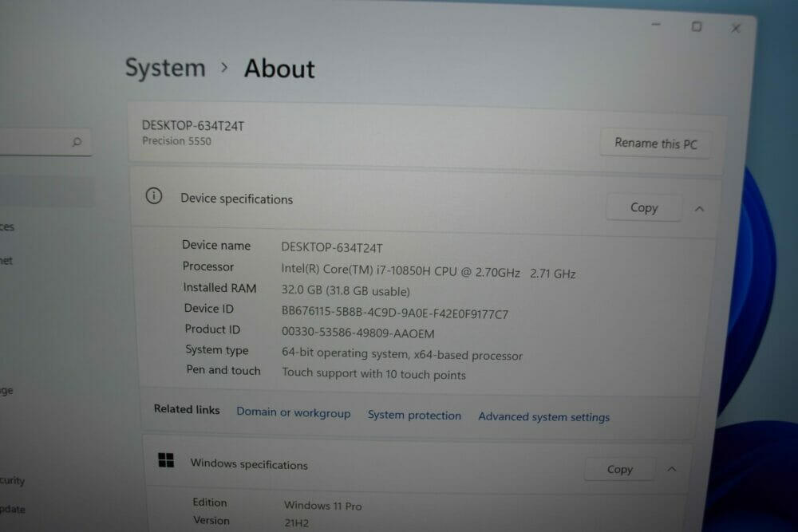Maximize the Settings window

(697, 26)
